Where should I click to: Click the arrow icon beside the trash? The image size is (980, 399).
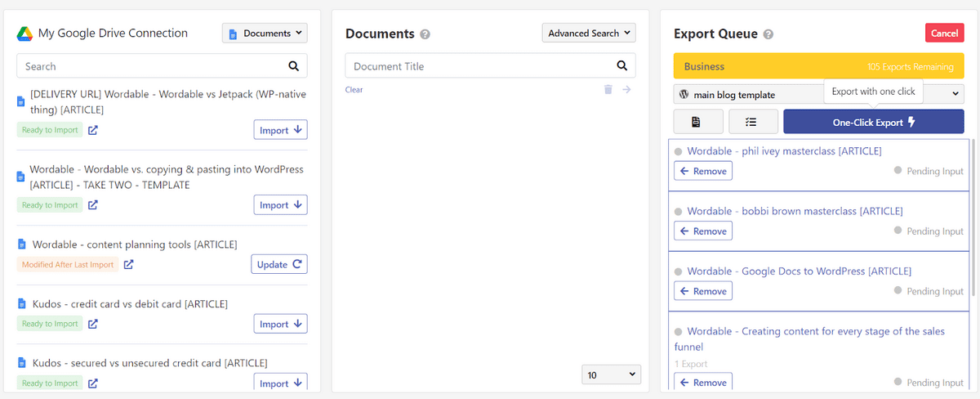tap(626, 90)
